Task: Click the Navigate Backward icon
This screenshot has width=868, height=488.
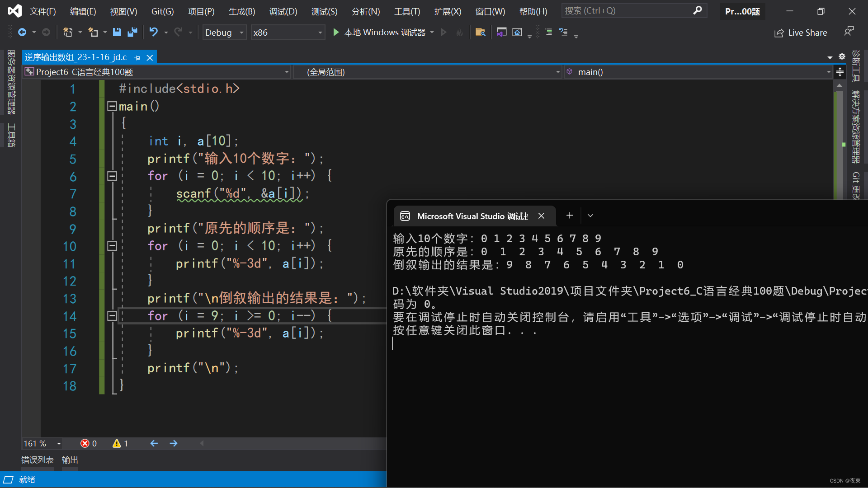Action: tap(22, 32)
